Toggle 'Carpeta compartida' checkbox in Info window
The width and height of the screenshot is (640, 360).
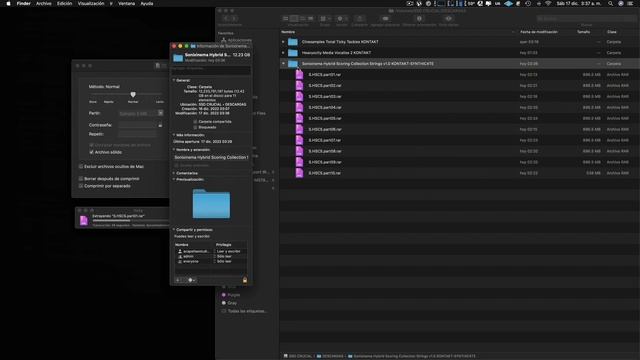[195, 122]
